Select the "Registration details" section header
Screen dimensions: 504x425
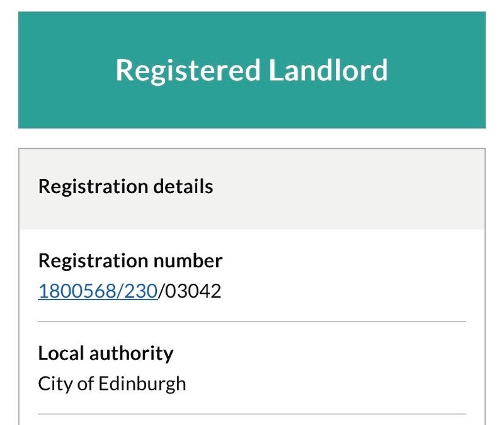(x=125, y=187)
